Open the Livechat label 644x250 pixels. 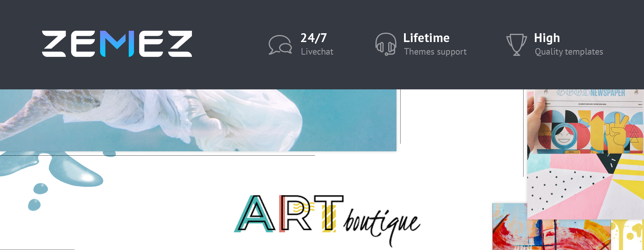tap(317, 52)
